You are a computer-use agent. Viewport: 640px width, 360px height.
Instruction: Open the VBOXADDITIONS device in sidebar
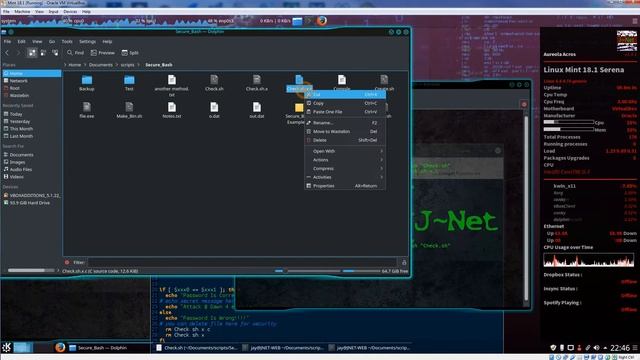tap(31, 196)
